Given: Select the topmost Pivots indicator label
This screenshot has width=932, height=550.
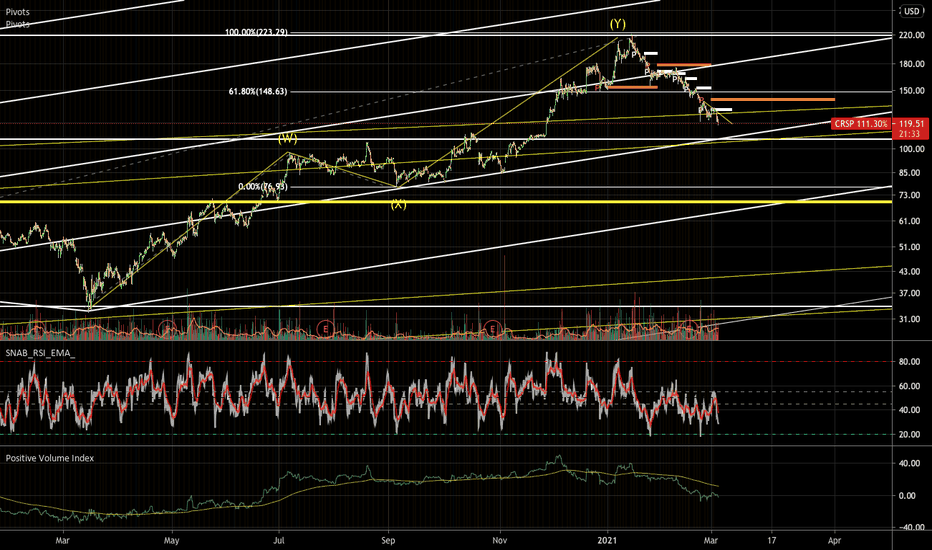Looking at the screenshot, I should pos(18,12).
